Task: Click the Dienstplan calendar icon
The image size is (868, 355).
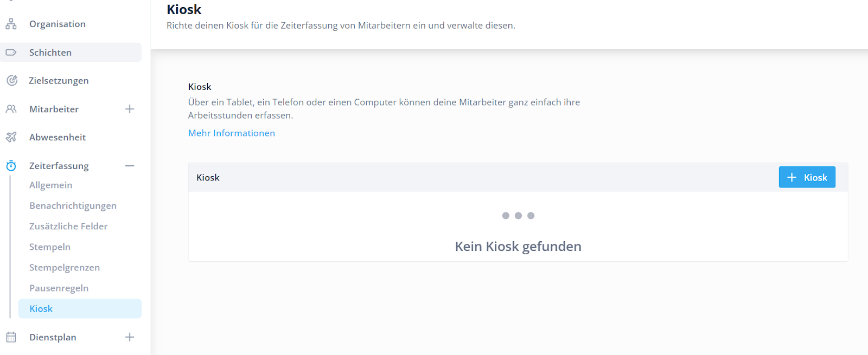Action: point(11,337)
